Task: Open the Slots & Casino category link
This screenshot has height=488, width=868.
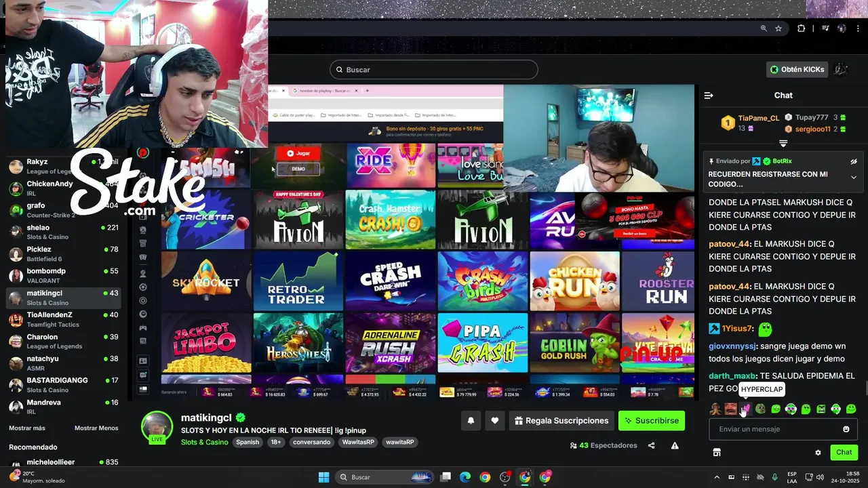Action: point(205,442)
